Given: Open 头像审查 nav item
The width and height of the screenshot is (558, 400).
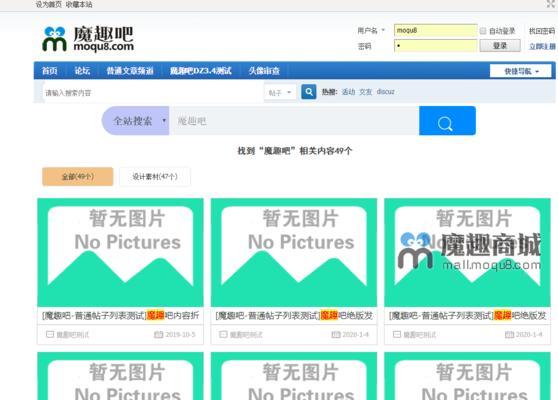Looking at the screenshot, I should pyautogui.click(x=264, y=71).
